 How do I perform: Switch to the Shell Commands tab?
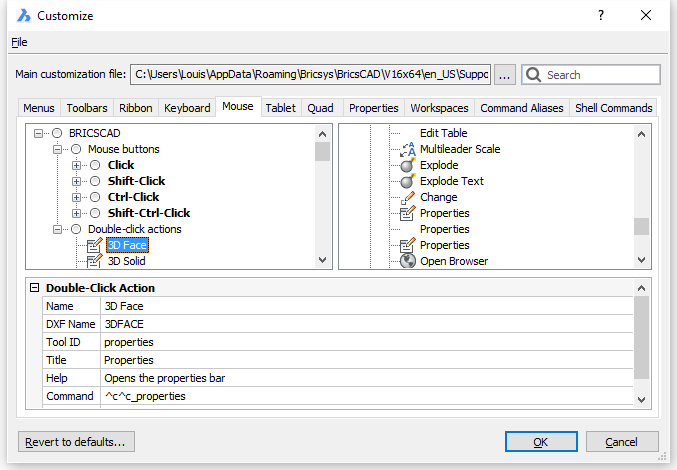pyautogui.click(x=613, y=108)
